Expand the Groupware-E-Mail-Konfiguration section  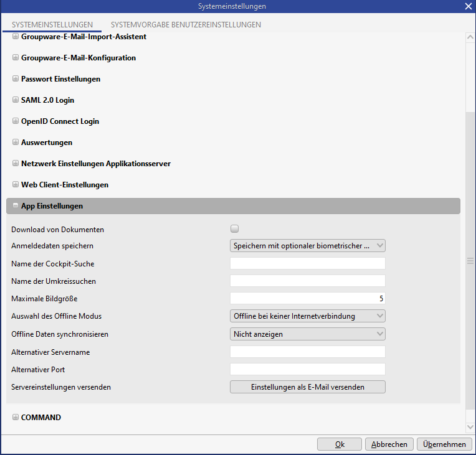coord(16,58)
